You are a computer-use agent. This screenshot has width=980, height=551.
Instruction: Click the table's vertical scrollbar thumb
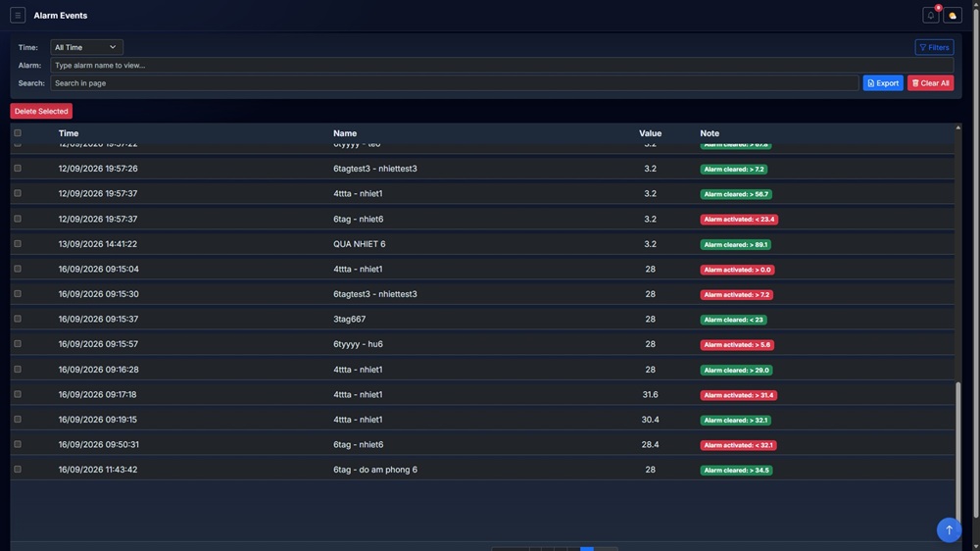957,447
